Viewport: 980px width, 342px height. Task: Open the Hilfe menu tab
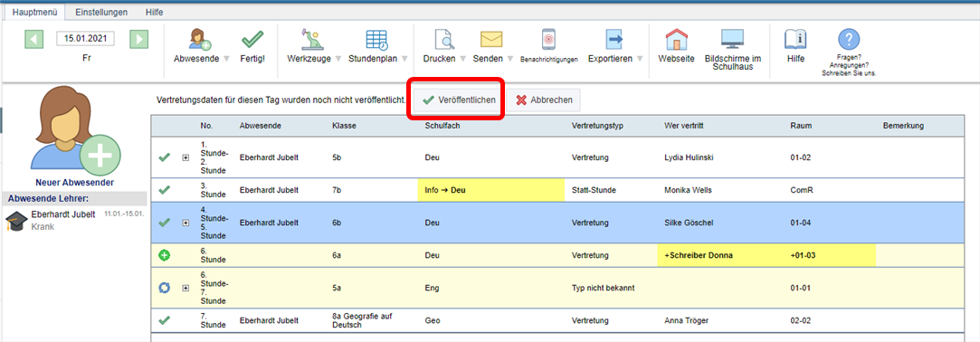(x=155, y=12)
